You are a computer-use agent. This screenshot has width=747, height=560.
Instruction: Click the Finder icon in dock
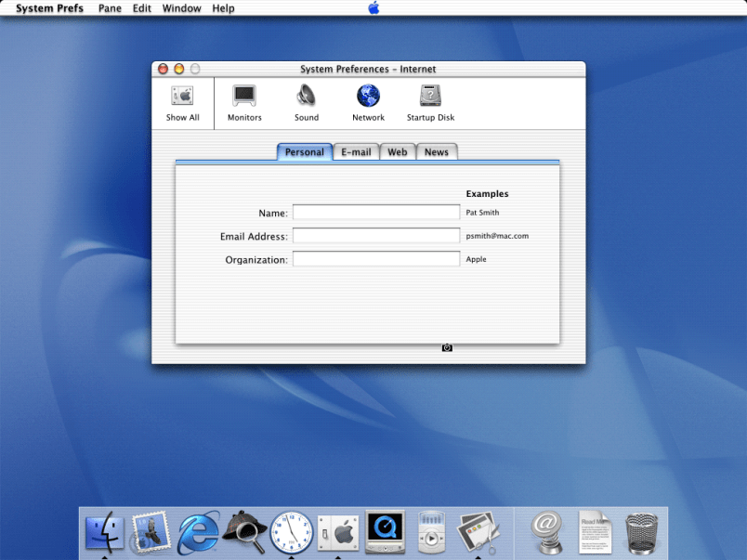(104, 532)
